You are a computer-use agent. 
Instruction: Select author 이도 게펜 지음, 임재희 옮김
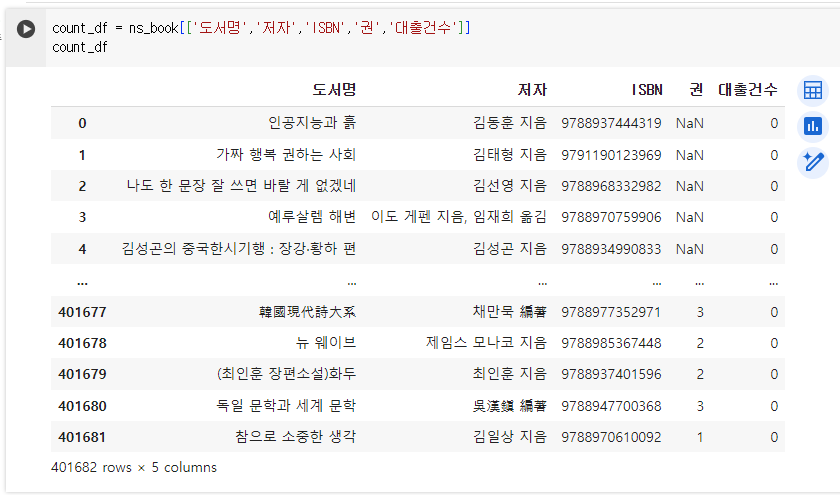click(459, 217)
